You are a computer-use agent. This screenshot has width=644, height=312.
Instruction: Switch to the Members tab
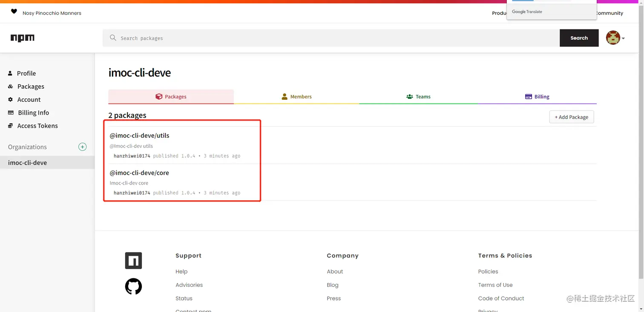point(296,97)
